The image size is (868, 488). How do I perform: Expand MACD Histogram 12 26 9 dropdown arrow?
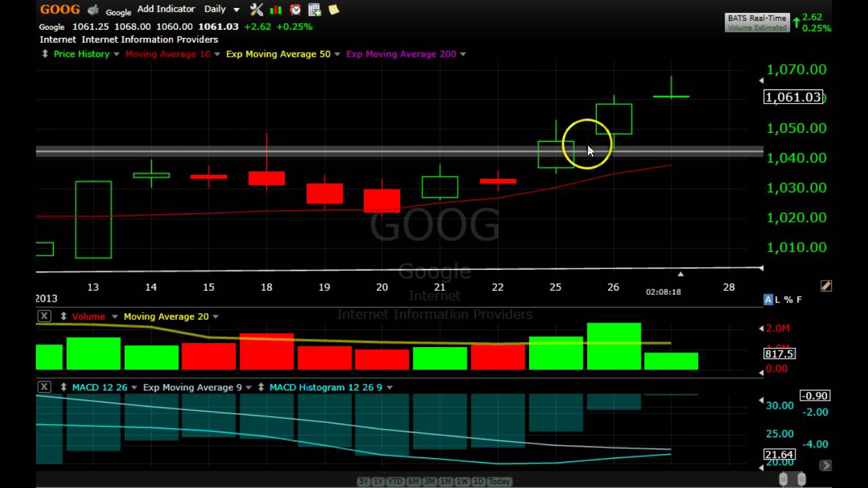coord(389,388)
